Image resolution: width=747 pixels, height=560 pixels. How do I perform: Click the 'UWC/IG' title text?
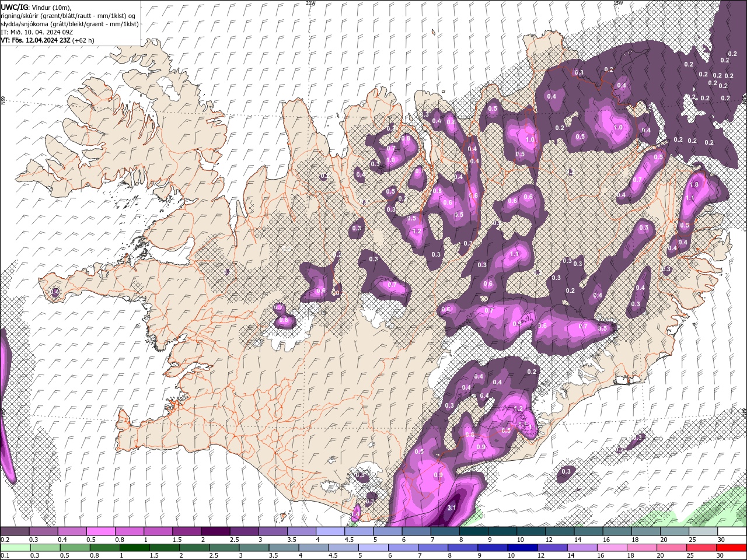[x=14, y=6]
